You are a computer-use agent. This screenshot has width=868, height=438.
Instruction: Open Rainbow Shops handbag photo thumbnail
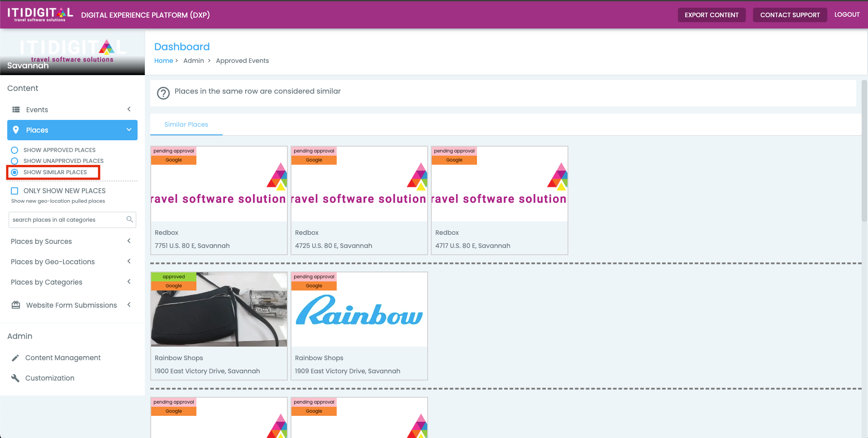tap(219, 309)
